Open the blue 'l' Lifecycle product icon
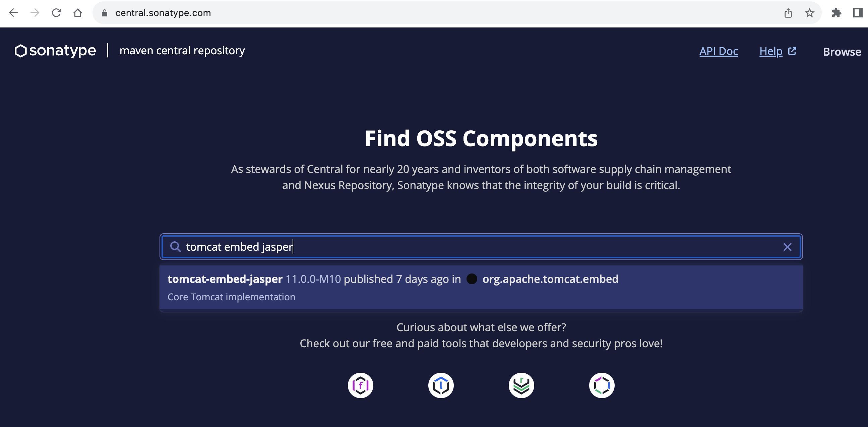The width and height of the screenshot is (868, 427). click(441, 385)
